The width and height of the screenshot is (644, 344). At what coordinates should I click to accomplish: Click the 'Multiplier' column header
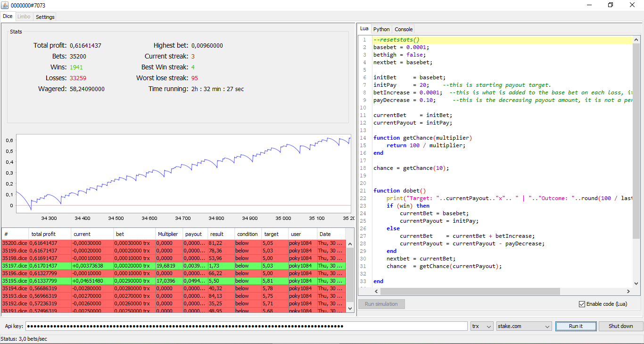pyautogui.click(x=169, y=234)
